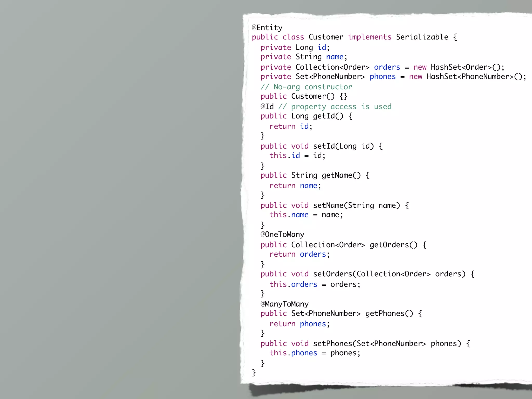Click the 'this.id = id;' statement
The width and height of the screenshot is (532, 399).
point(297,155)
